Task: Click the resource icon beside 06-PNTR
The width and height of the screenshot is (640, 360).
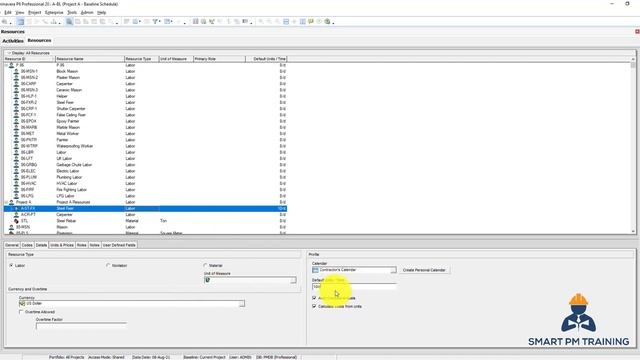Action: tap(16, 140)
